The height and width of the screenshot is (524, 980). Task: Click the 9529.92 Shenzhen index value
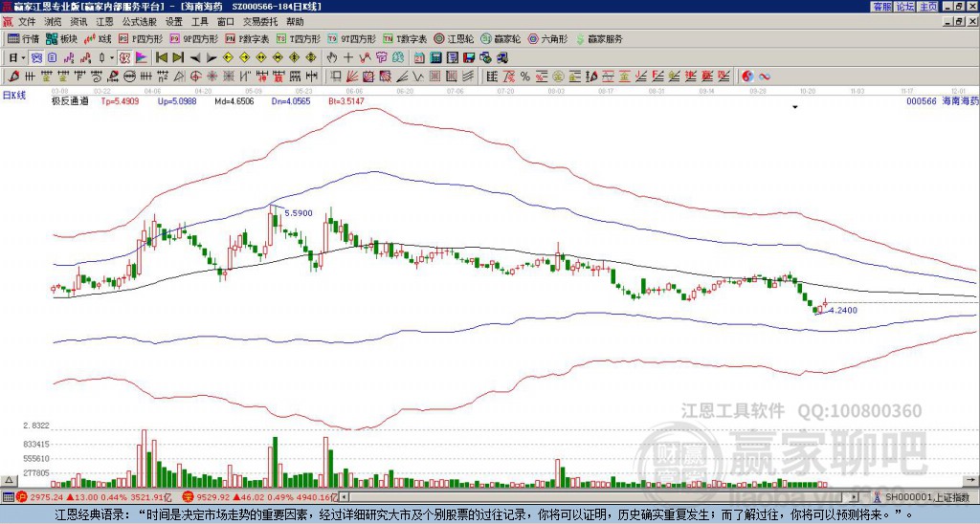coord(212,497)
